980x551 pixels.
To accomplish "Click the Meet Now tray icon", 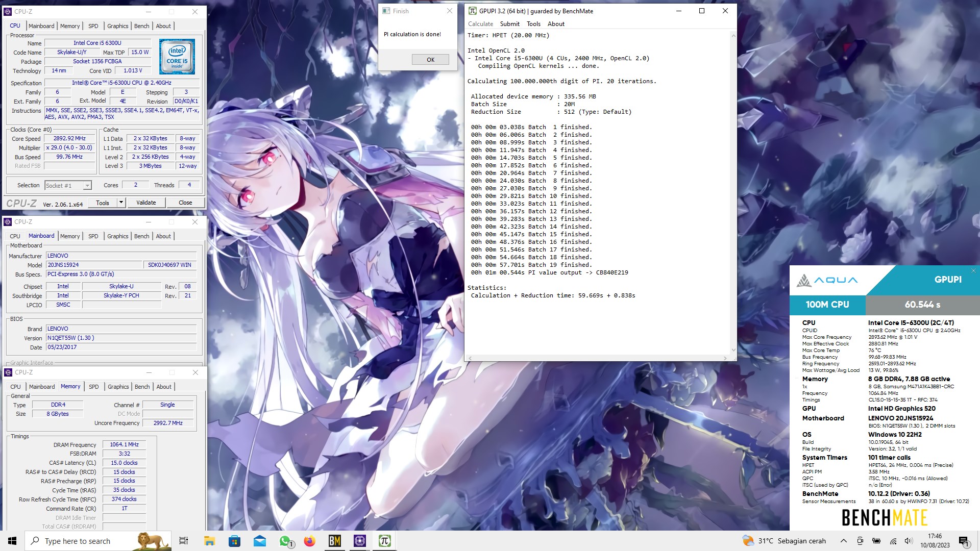I will click(860, 541).
